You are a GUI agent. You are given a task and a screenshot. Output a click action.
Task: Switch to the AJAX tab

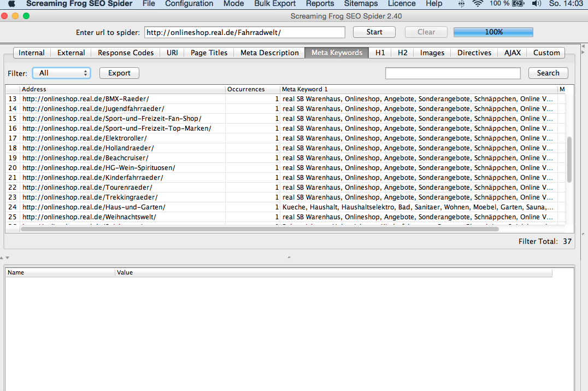click(x=512, y=53)
